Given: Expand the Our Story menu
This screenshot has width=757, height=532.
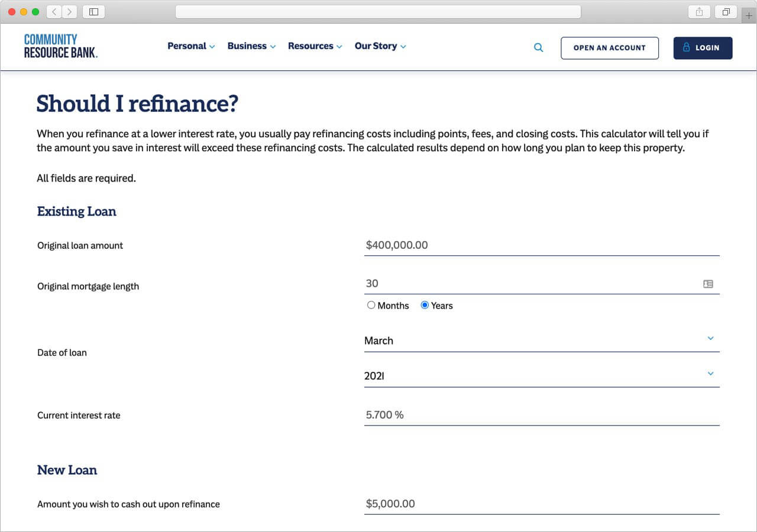Looking at the screenshot, I should coord(380,46).
